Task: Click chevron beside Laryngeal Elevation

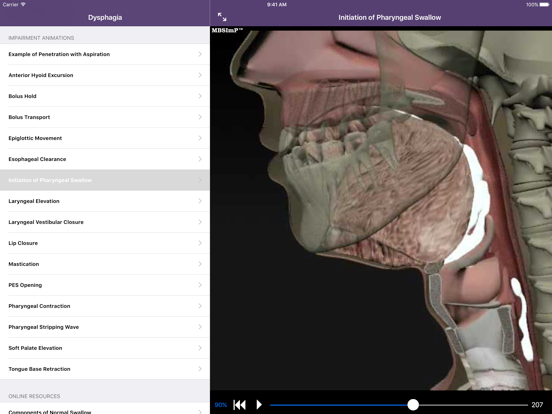Action: (x=200, y=201)
